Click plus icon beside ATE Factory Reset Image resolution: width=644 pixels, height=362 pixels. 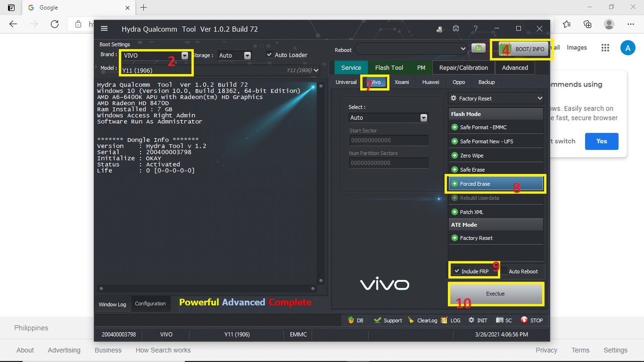click(455, 238)
